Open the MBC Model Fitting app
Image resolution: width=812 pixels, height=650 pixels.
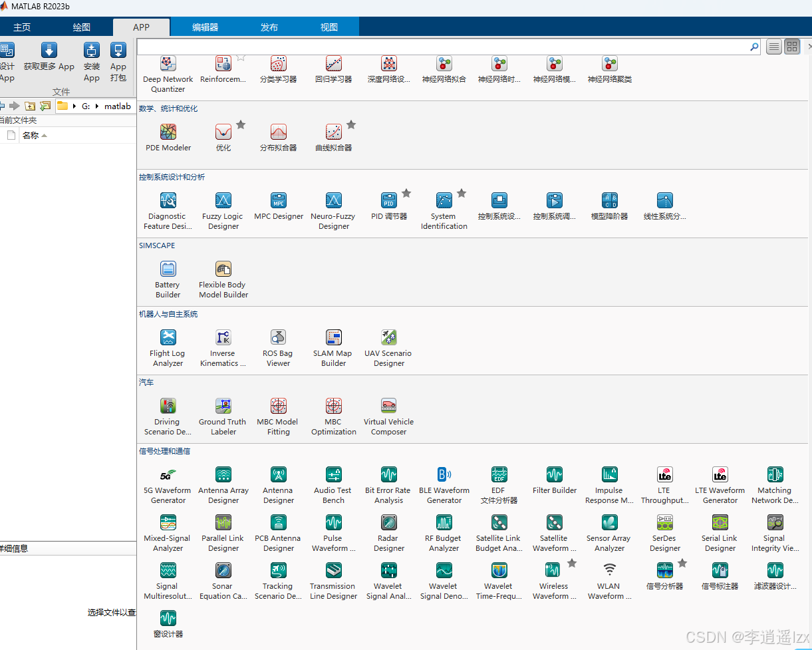tap(279, 416)
